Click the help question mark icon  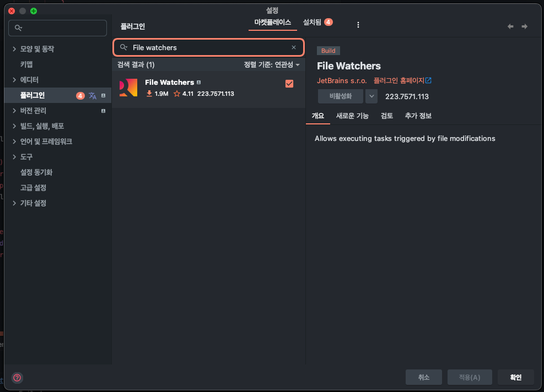(x=17, y=378)
